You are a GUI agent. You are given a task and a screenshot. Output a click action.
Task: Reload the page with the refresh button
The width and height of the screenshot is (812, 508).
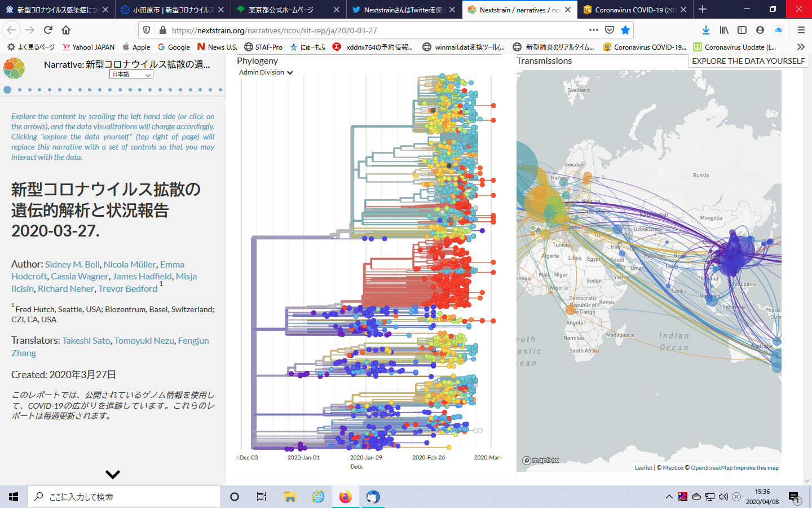48,30
